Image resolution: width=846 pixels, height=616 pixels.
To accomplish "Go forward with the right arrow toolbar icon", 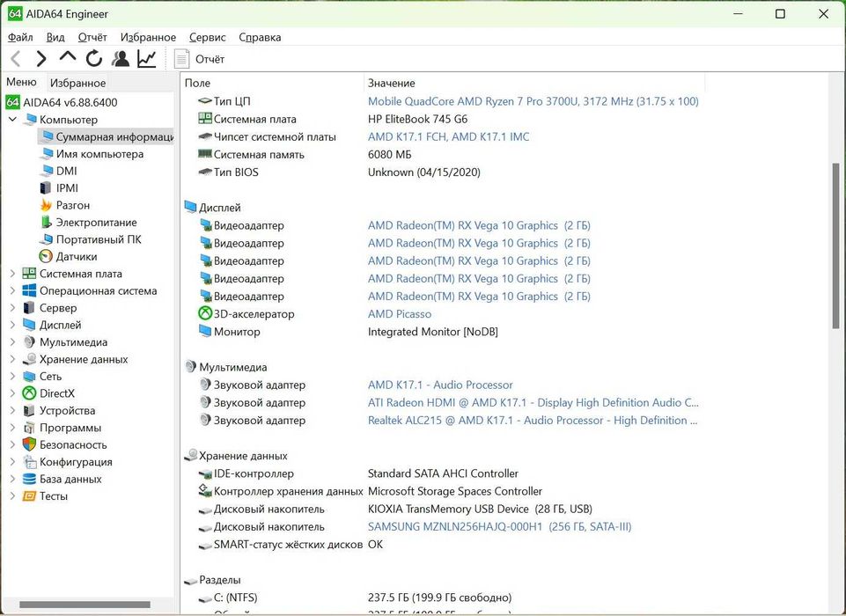I will tap(41, 58).
